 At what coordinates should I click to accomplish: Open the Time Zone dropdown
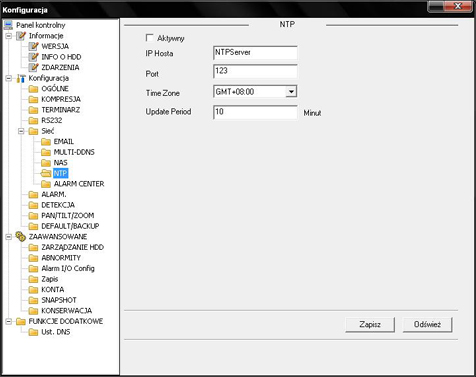pyautogui.click(x=291, y=92)
